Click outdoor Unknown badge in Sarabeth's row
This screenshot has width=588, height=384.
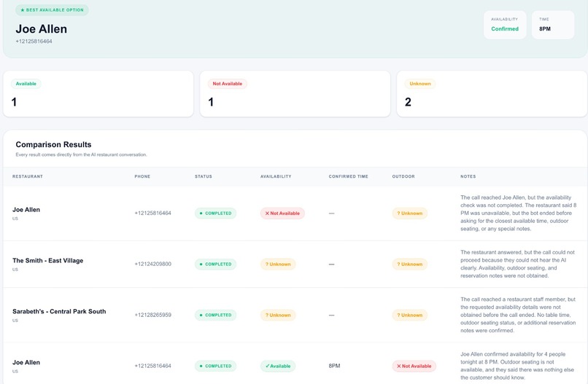pos(409,315)
